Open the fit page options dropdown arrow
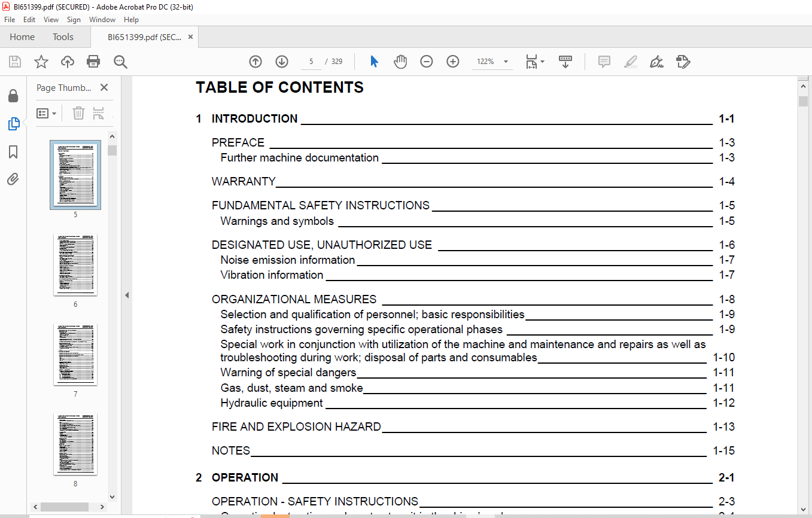The height and width of the screenshot is (518, 812). click(543, 62)
